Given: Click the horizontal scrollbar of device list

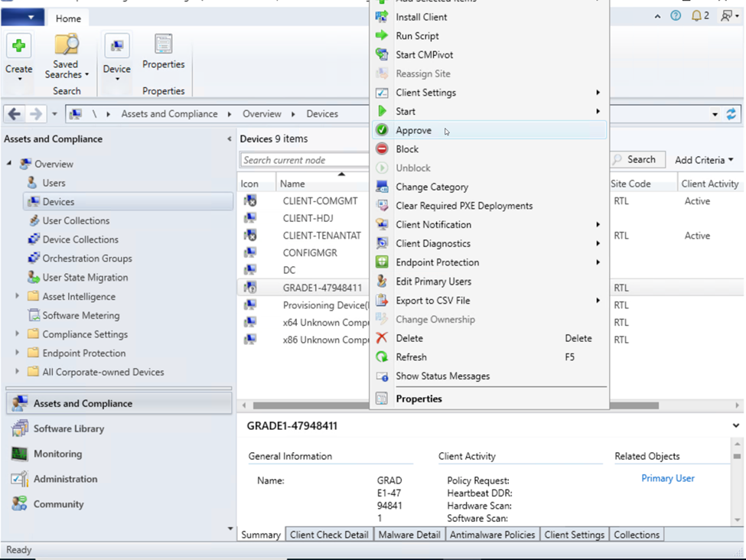Looking at the screenshot, I should [x=456, y=405].
